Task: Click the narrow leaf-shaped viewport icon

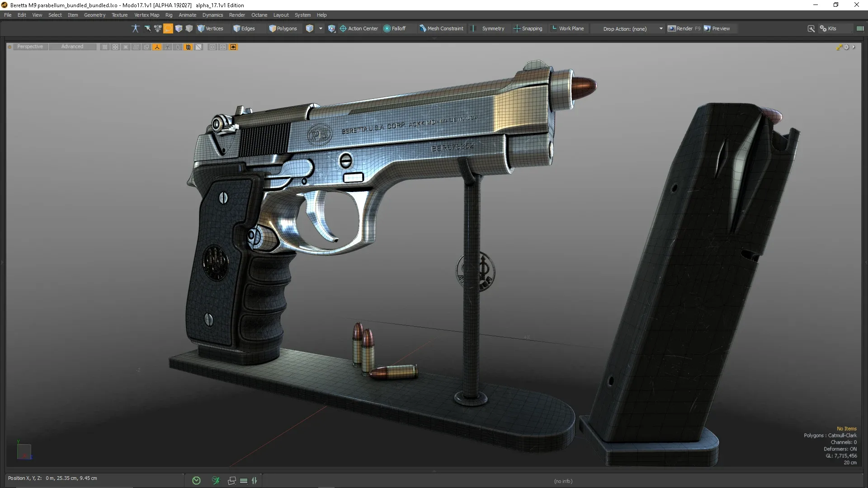Action: (x=178, y=47)
